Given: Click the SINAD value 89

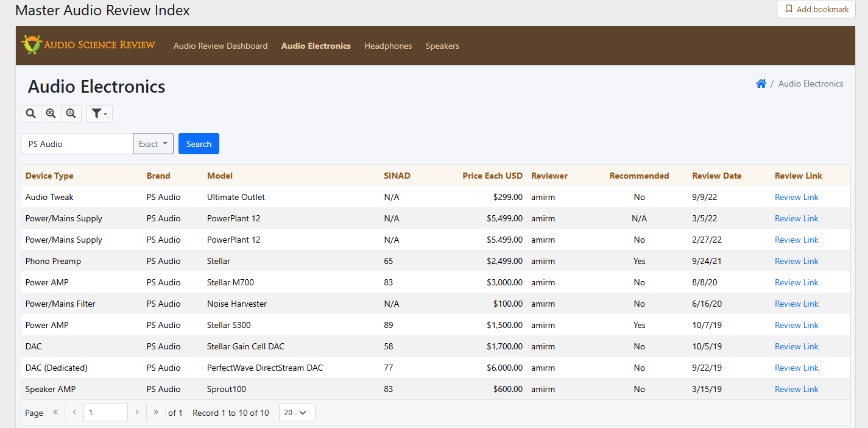Looking at the screenshot, I should click(389, 325).
